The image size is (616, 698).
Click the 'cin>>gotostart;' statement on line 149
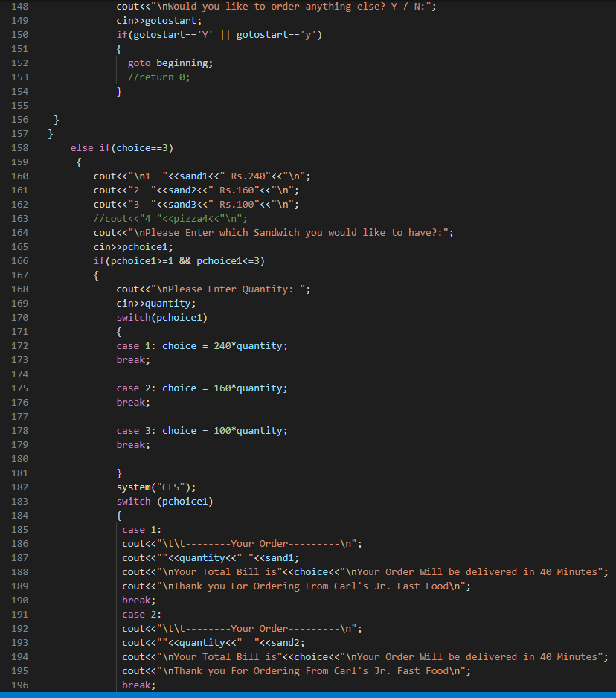coord(159,21)
